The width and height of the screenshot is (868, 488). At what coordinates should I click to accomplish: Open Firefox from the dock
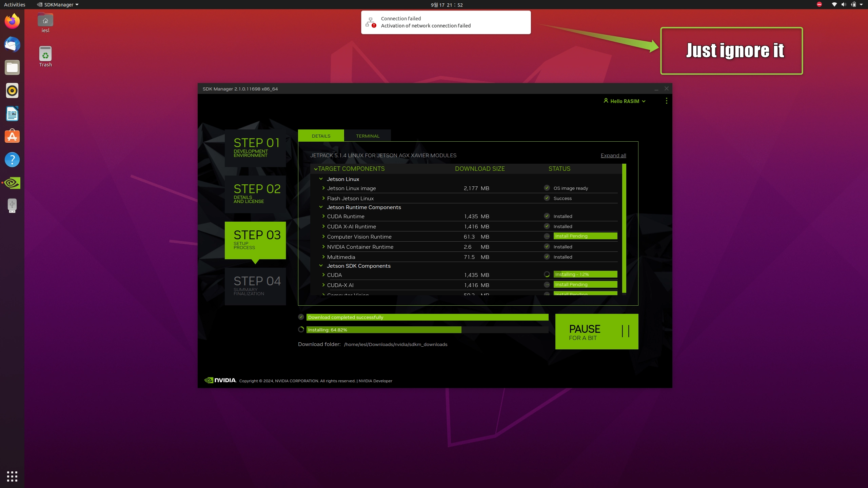tap(12, 22)
